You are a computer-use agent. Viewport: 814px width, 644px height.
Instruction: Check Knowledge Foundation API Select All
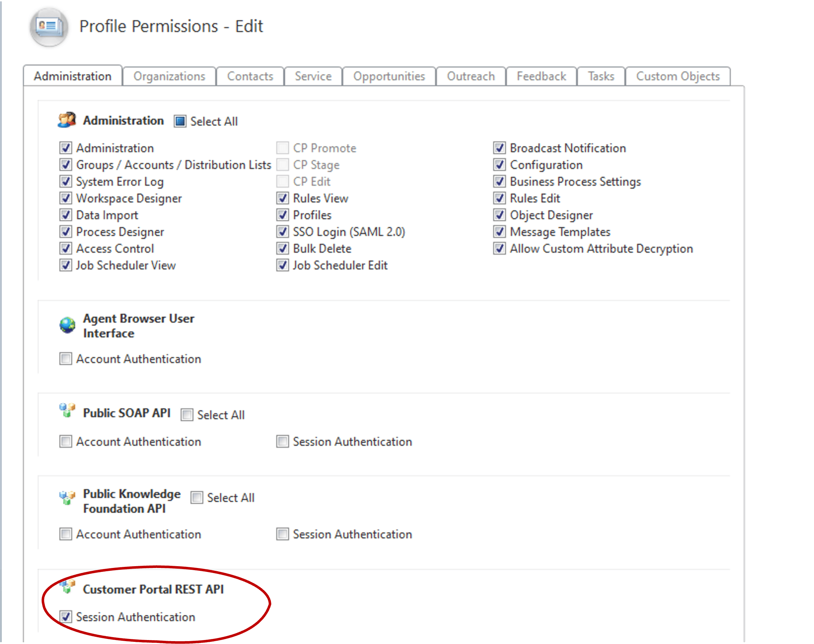tap(196, 498)
